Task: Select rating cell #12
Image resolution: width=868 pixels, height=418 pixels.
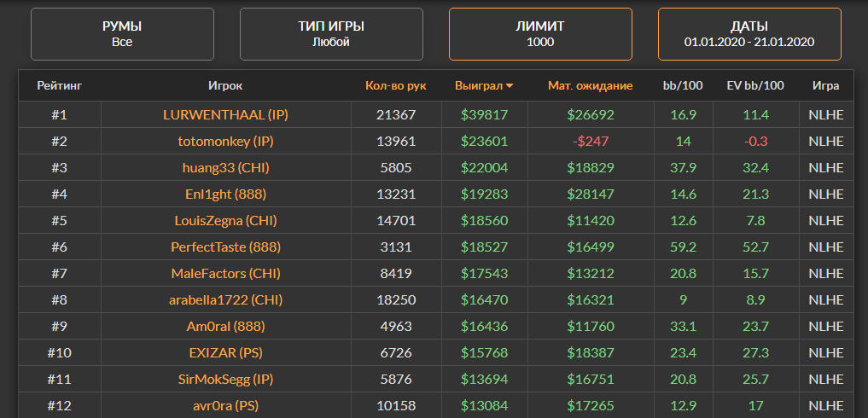Action: (59, 406)
